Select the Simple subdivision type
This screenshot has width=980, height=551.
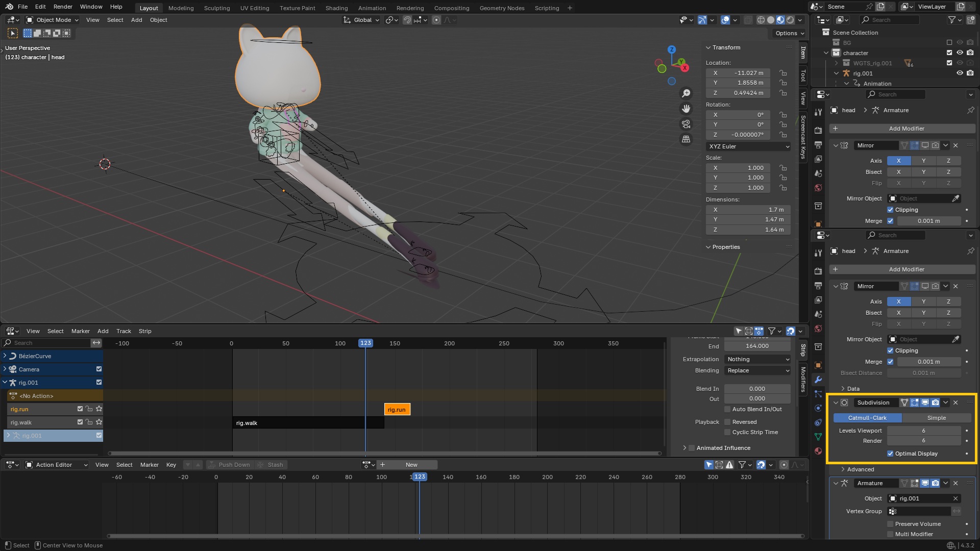coord(936,418)
